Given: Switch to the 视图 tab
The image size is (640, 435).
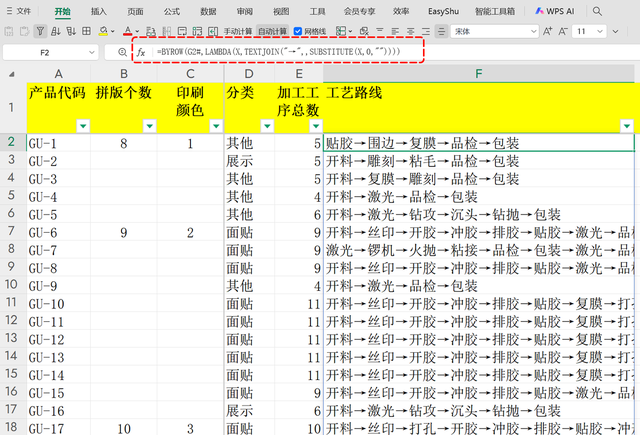Looking at the screenshot, I should 281,11.
